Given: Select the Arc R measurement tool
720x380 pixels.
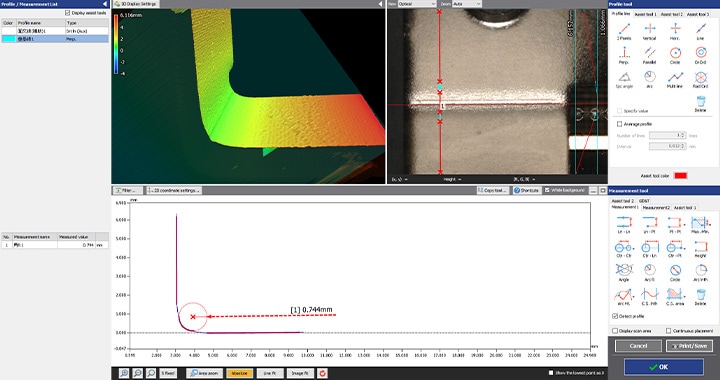Looking at the screenshot, I should pos(649,273).
